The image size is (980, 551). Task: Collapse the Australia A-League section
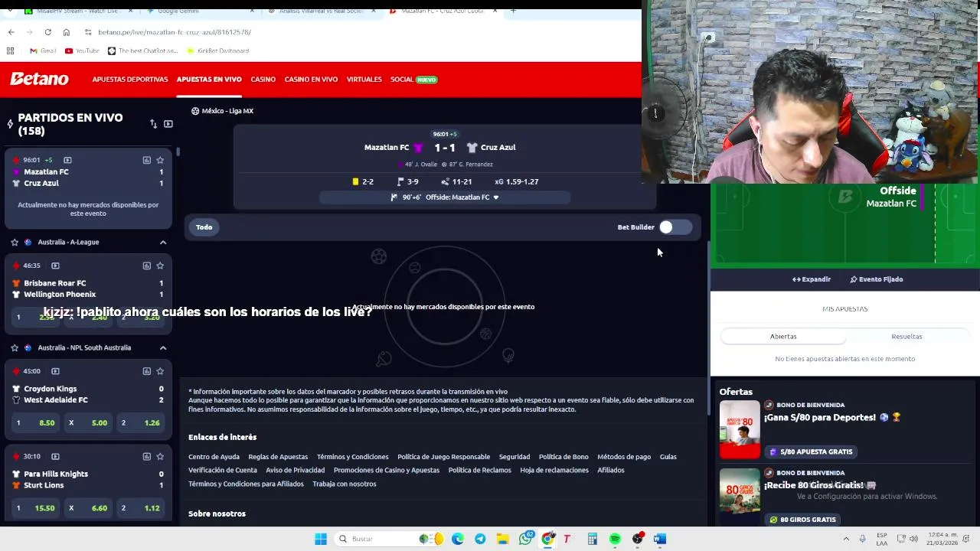162,242
